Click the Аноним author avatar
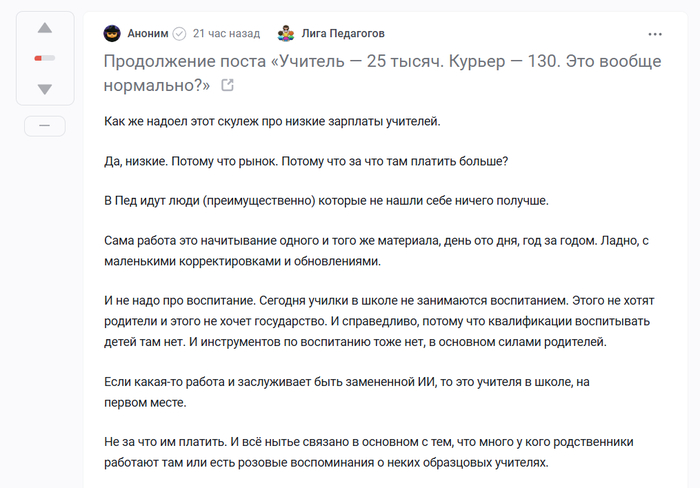 113,33
